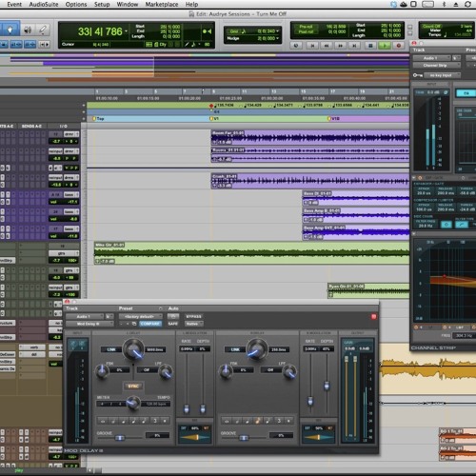Toggle the Post-roll button

tap(306, 31)
